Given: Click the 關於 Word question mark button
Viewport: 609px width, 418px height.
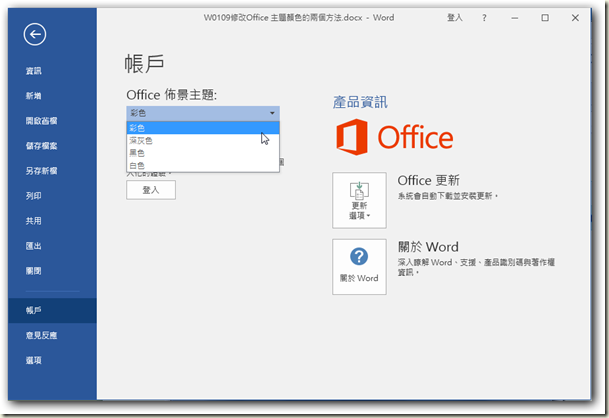Looking at the screenshot, I should (359, 267).
